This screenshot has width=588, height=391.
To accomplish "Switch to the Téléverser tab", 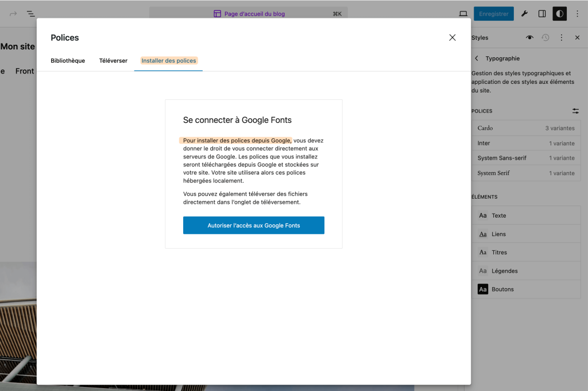I will [x=113, y=61].
